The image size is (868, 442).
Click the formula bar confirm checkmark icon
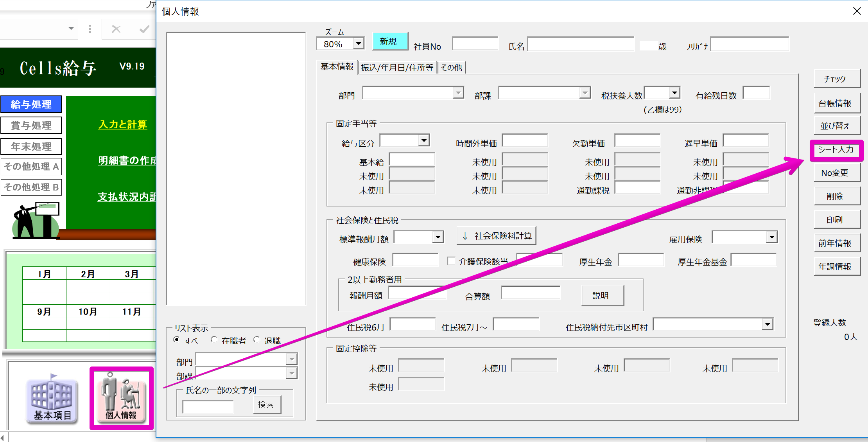coord(144,29)
